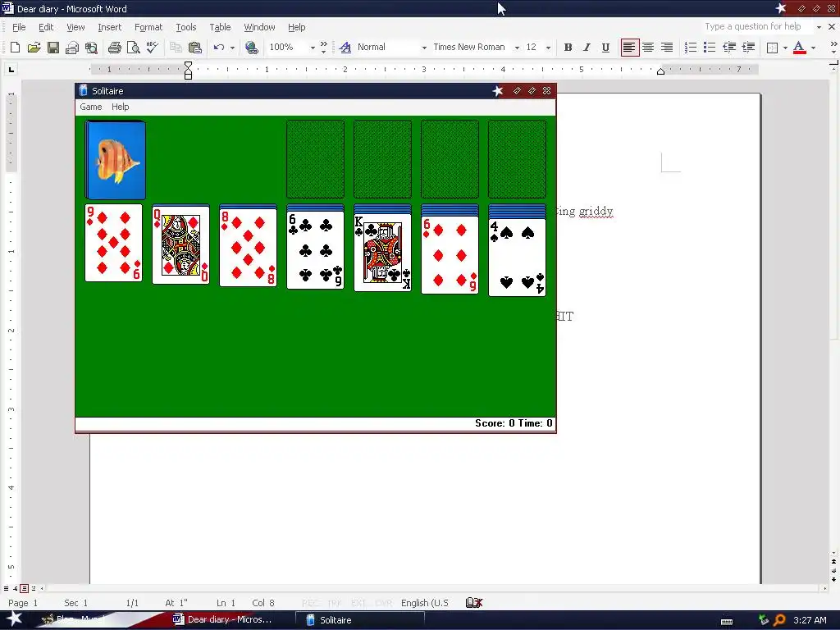The height and width of the screenshot is (630, 840).
Task: Decrease the paragraph indent
Action: click(x=729, y=48)
